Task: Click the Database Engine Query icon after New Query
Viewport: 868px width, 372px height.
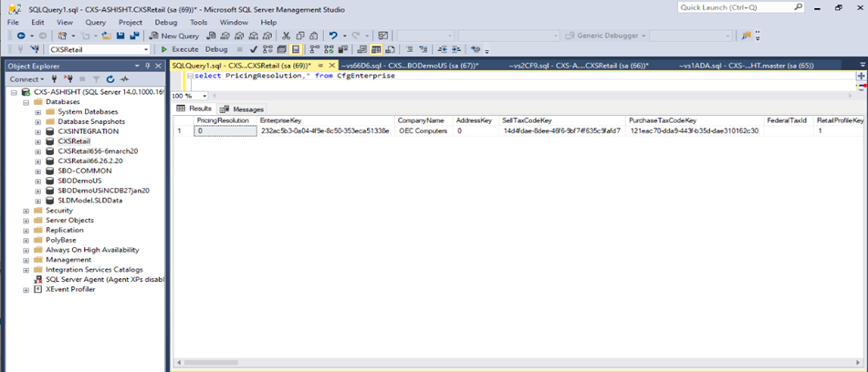Action: click(x=211, y=36)
